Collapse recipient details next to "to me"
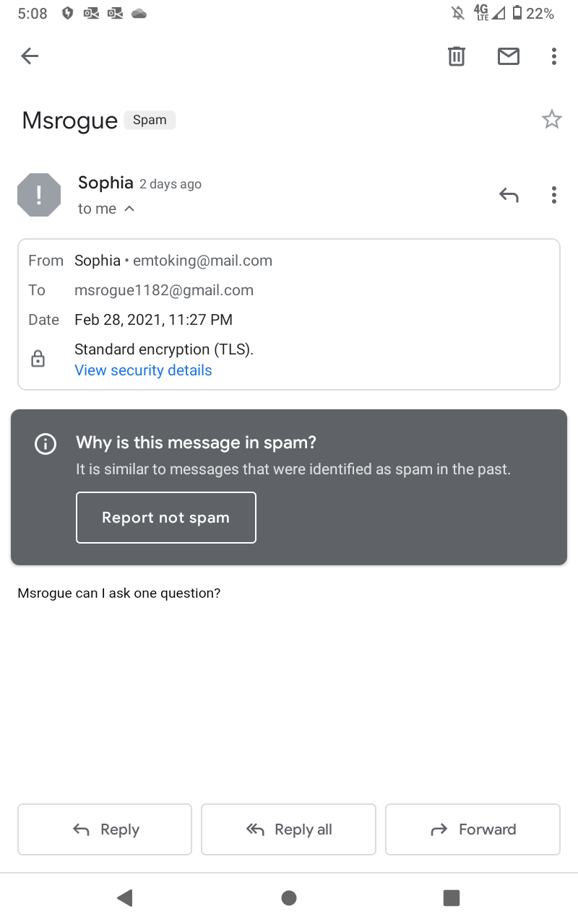The width and height of the screenshot is (578, 924). coord(129,209)
